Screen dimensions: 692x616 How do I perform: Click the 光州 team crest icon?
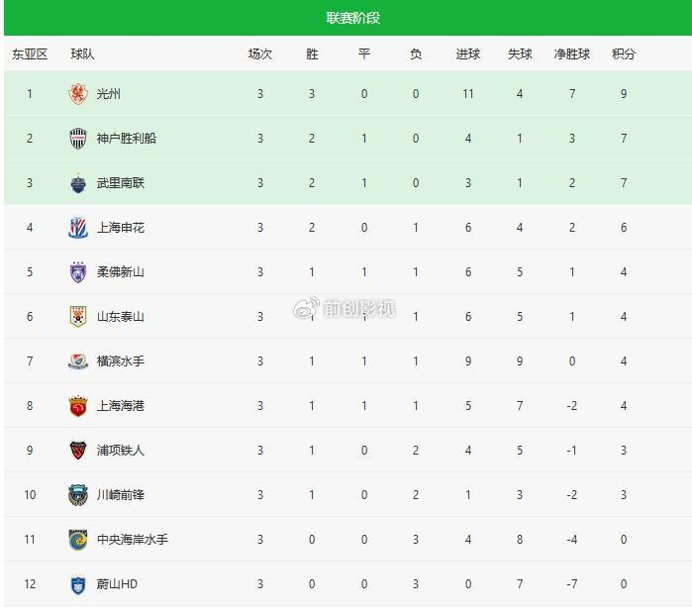pos(78,94)
